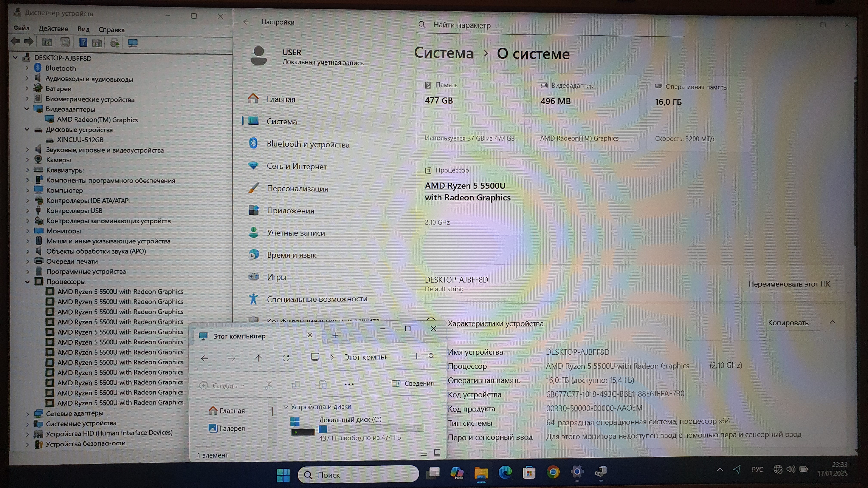Click the Local disk C usage bar

click(x=371, y=428)
